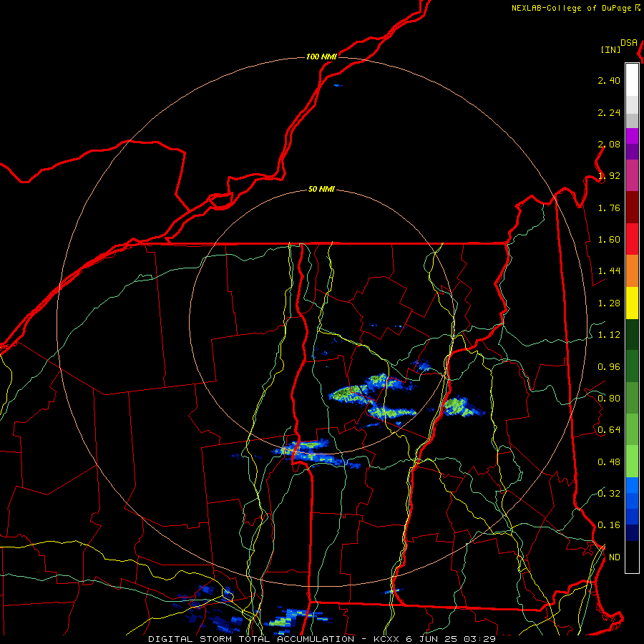644x644 pixels.
Task: Click the 50 NMI range ring label
Action: 321,190
